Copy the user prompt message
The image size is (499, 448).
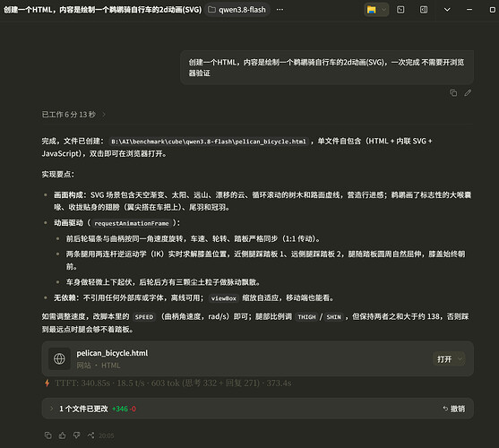click(x=453, y=93)
